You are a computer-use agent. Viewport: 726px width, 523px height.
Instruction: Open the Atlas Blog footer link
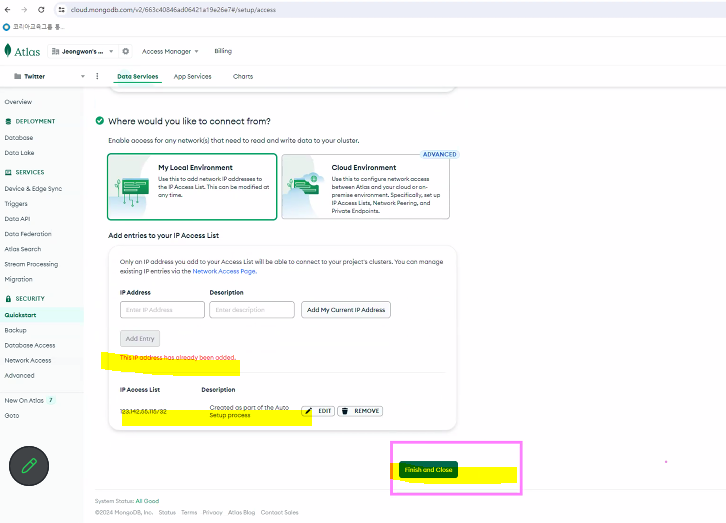click(x=241, y=513)
